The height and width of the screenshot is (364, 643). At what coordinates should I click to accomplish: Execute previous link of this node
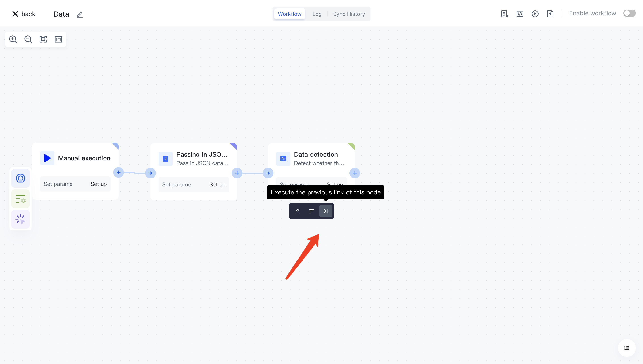[326, 211]
